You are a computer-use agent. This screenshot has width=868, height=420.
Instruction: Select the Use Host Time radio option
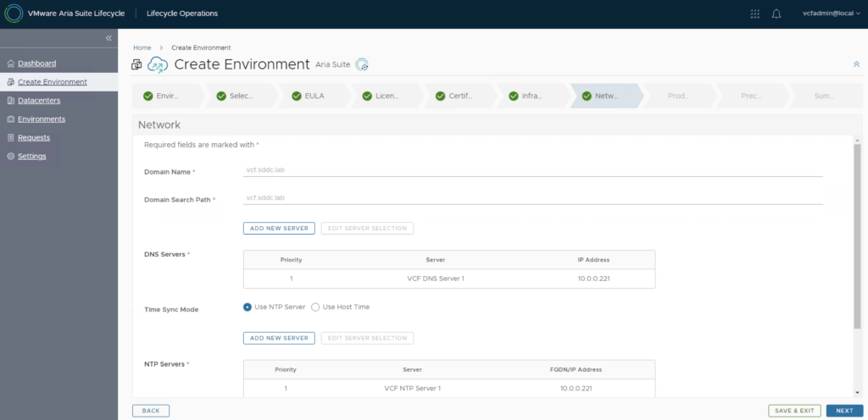[x=315, y=307]
